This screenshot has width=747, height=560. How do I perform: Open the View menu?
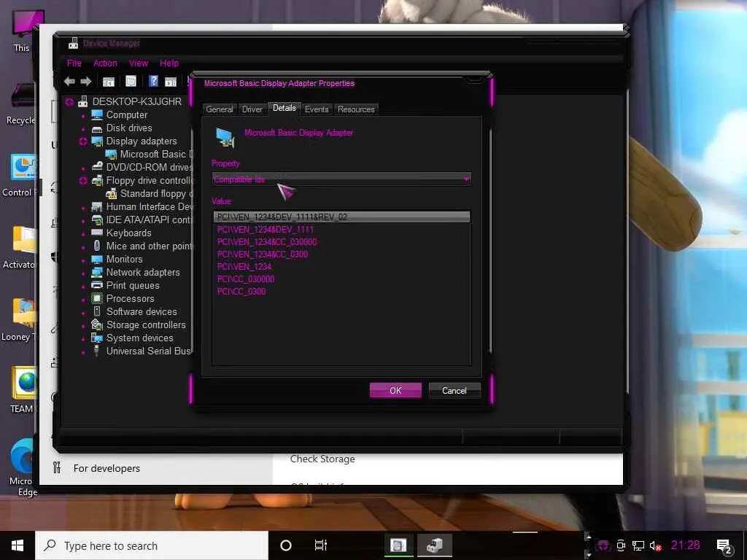pyautogui.click(x=139, y=63)
